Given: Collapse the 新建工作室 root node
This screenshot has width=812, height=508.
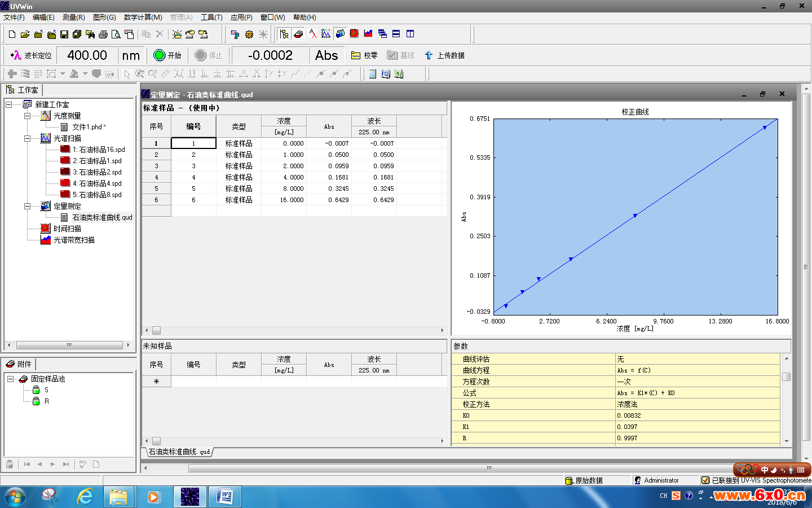Looking at the screenshot, I should (x=9, y=104).
